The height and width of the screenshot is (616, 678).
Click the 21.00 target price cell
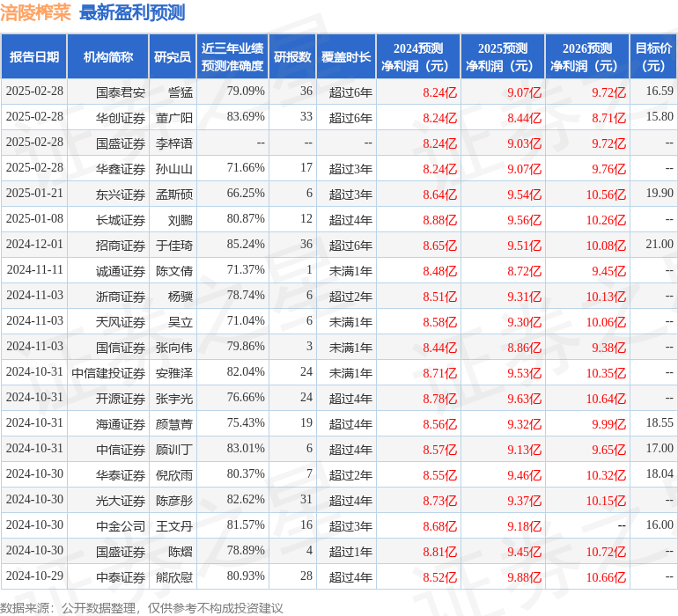(659, 245)
